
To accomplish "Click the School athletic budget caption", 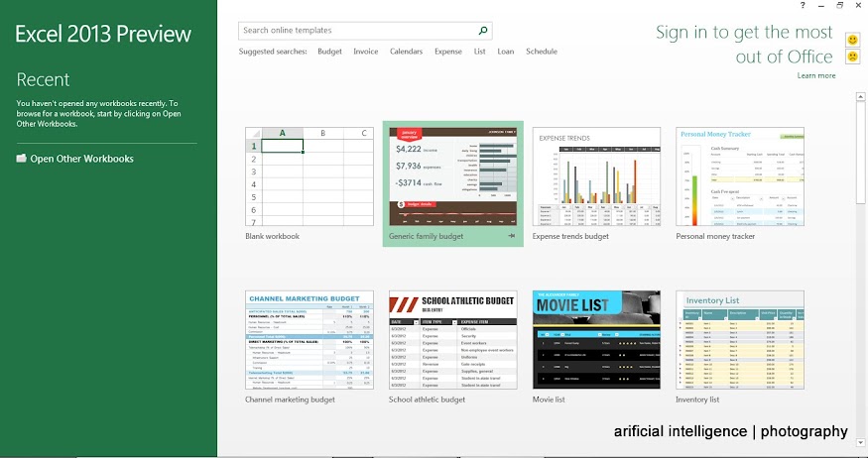I will click(427, 400).
